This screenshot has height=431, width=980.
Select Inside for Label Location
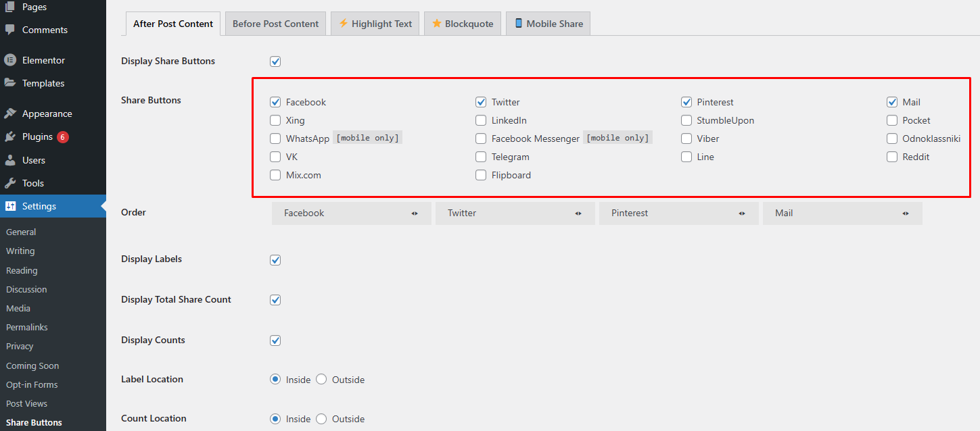pos(275,380)
